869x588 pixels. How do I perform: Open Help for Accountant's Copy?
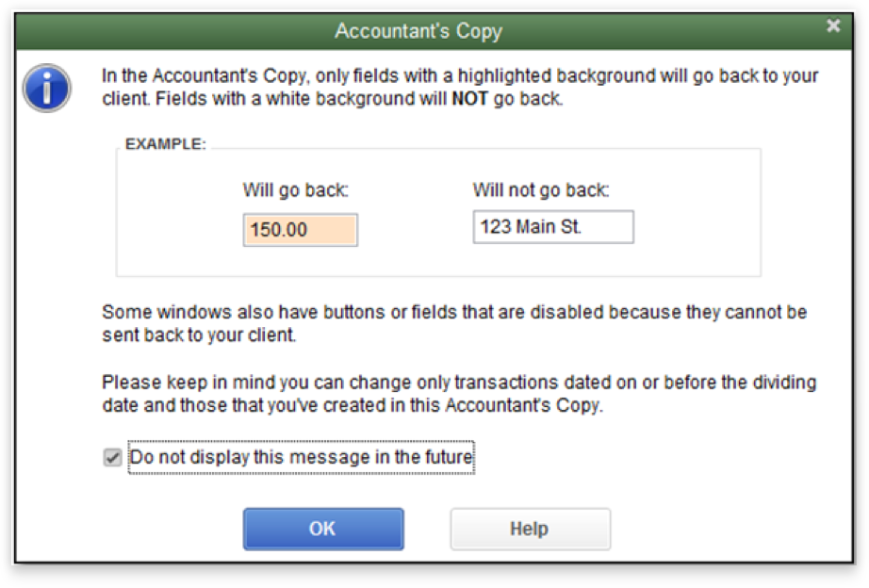(530, 529)
